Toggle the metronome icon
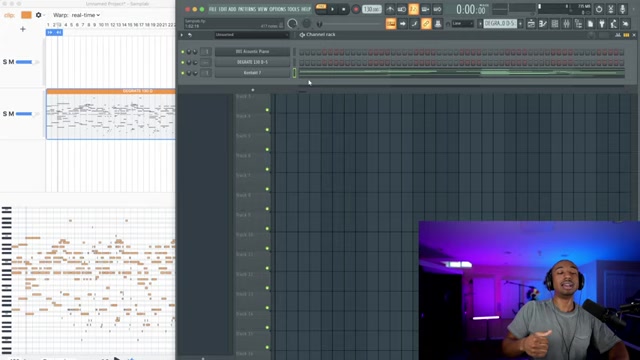Screen dimensions: 640x360 coord(390,9)
